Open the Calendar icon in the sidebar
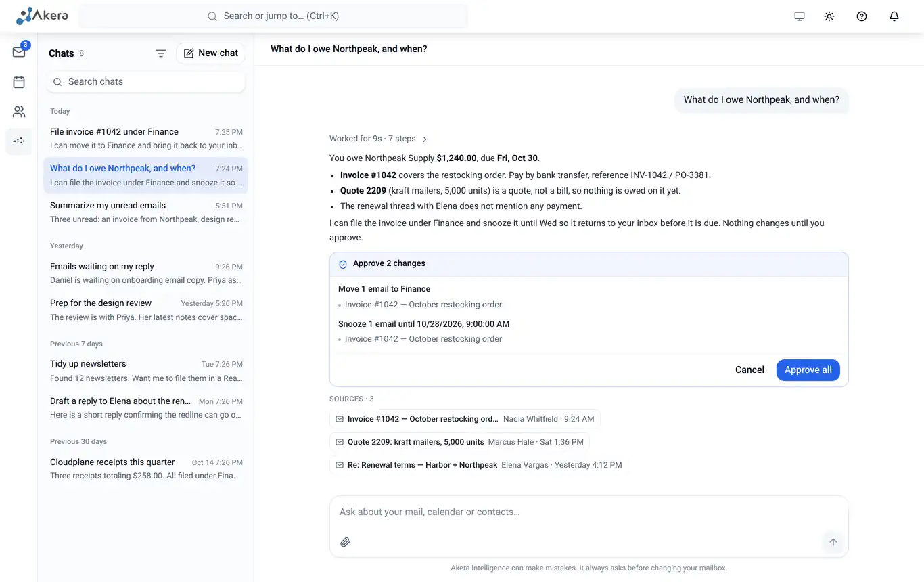 [x=19, y=82]
